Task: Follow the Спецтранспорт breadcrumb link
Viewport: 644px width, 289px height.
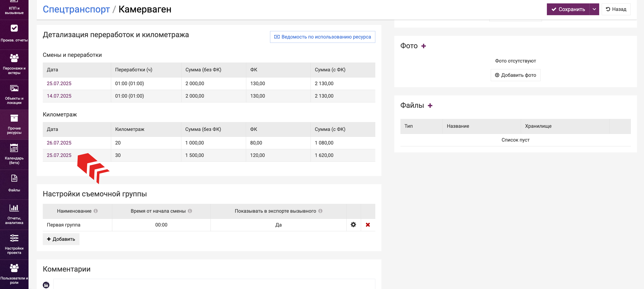Action: 76,9
